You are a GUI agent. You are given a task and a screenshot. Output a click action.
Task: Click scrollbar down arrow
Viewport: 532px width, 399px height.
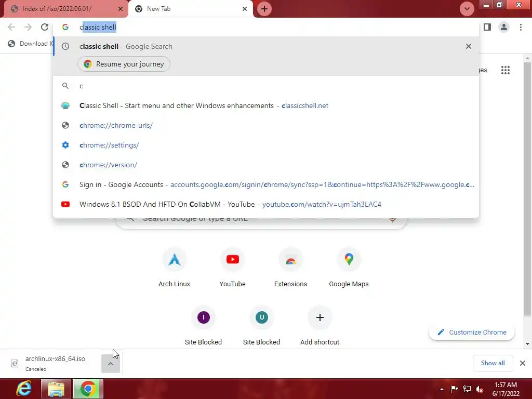click(x=527, y=344)
